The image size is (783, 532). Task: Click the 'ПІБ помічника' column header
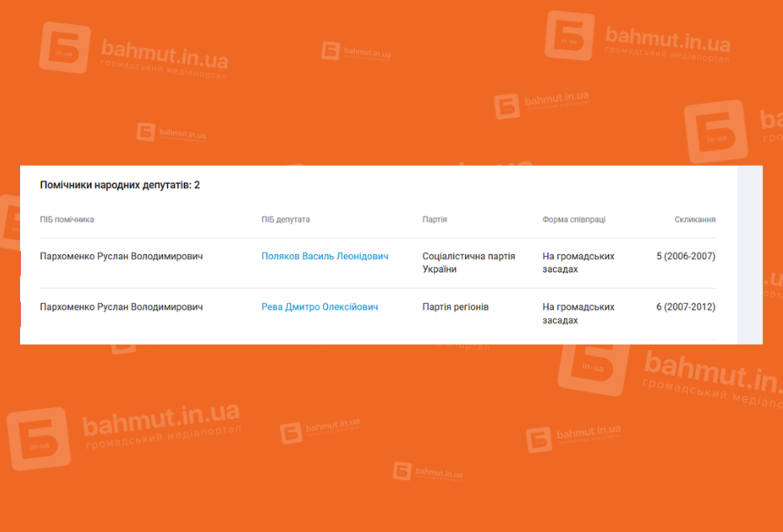point(67,219)
